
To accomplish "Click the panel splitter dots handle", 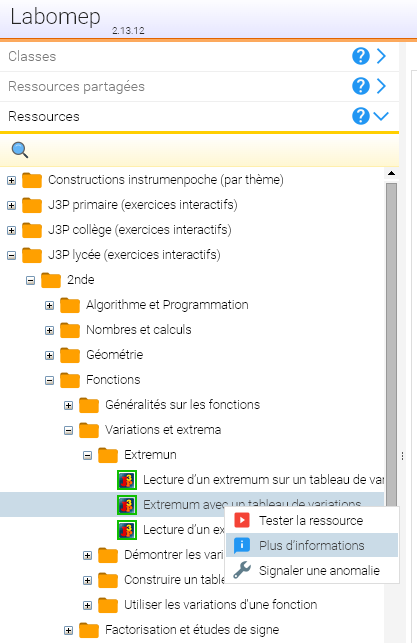I will (403, 456).
